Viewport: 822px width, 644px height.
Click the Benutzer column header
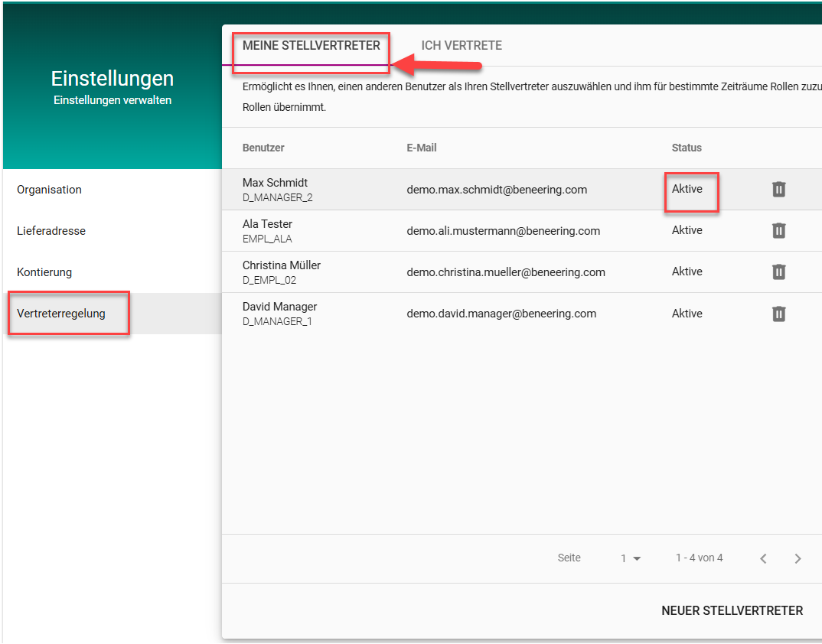263,148
